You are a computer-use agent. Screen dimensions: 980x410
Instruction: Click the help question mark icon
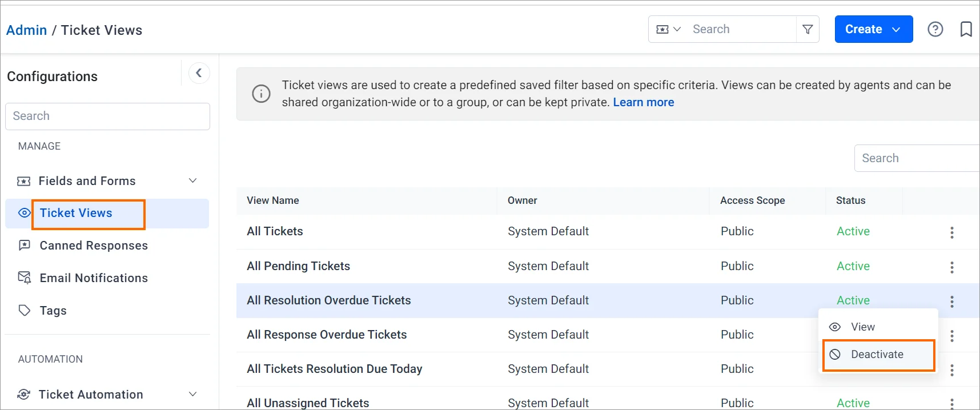point(935,29)
